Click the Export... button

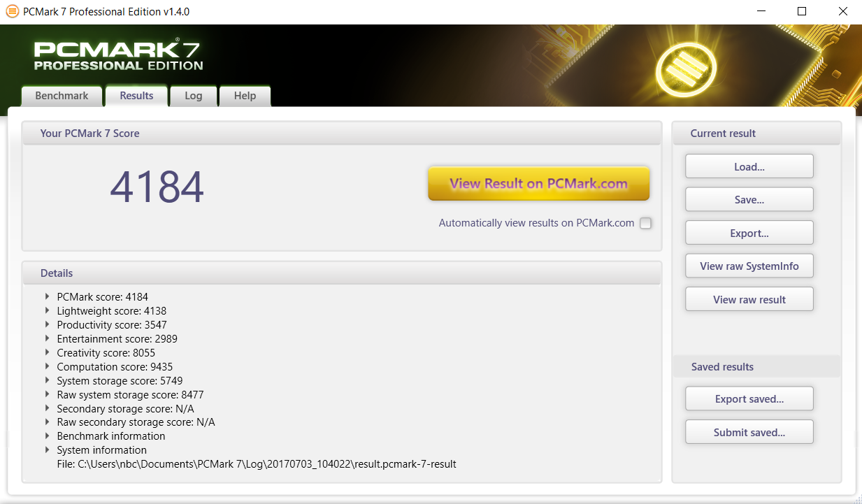click(x=749, y=233)
